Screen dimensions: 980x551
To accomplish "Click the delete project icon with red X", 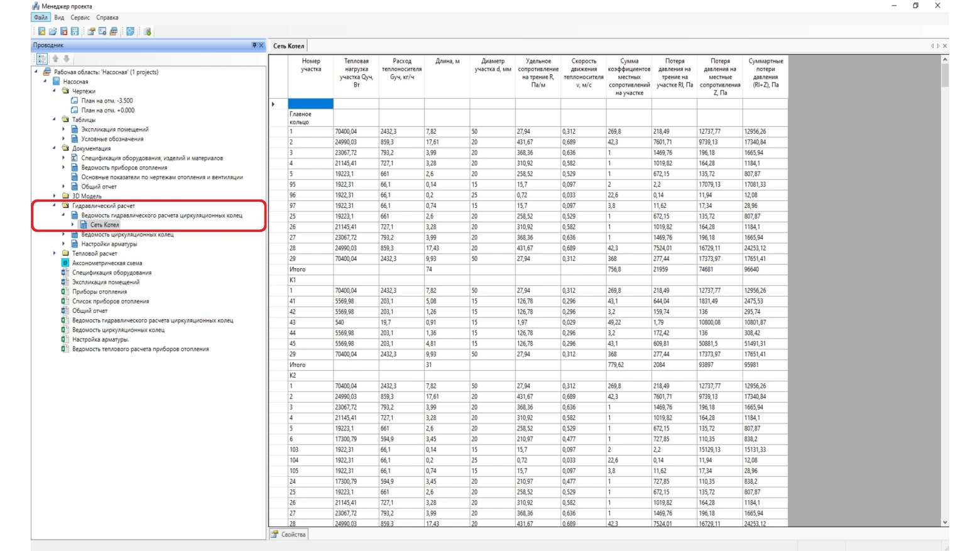I will (x=63, y=31).
